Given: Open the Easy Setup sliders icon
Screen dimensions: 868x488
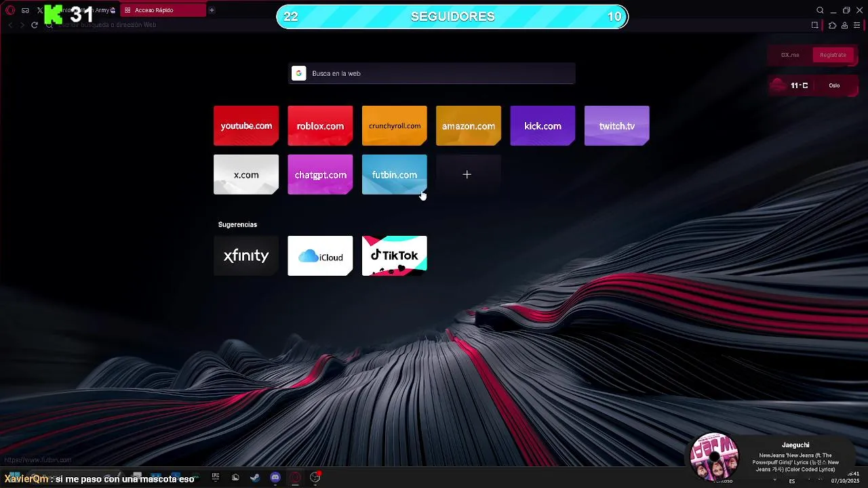Looking at the screenshot, I should 856,25.
